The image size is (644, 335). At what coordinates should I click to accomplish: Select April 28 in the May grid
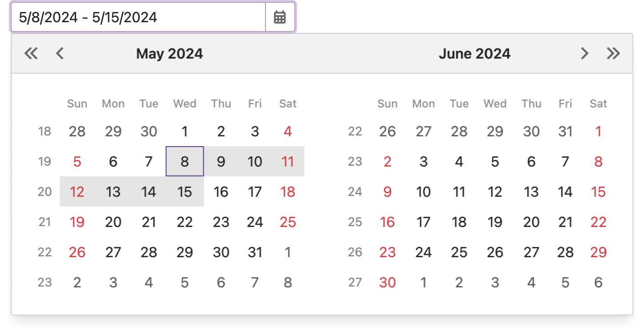77,132
